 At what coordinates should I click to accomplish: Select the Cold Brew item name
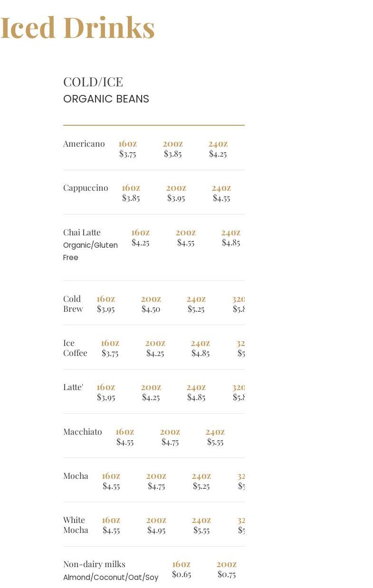click(73, 304)
